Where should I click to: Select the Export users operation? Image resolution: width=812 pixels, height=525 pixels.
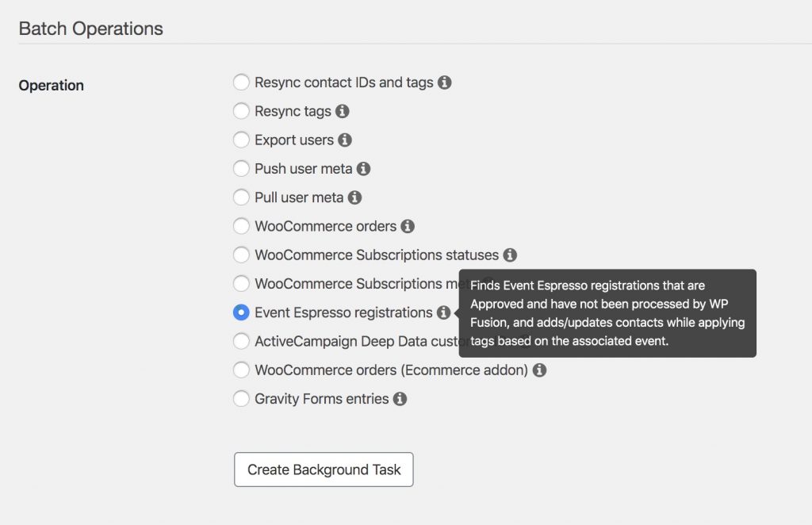pyautogui.click(x=241, y=140)
